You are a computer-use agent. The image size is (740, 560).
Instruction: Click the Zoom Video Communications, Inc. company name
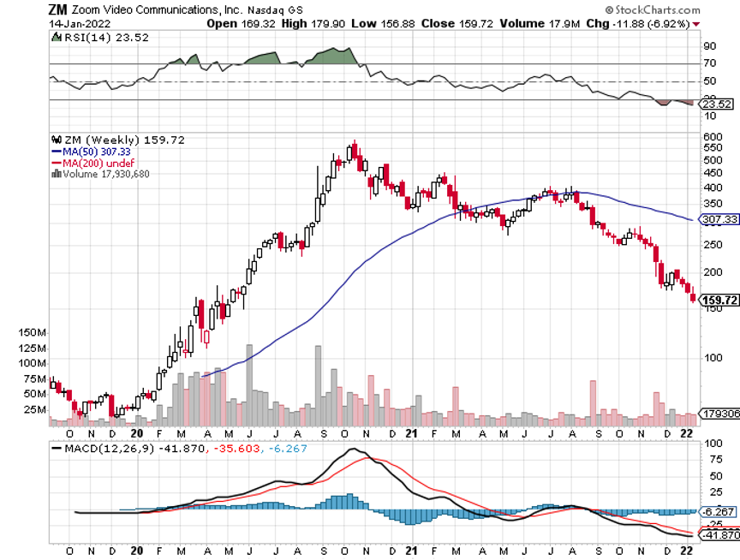(x=157, y=9)
